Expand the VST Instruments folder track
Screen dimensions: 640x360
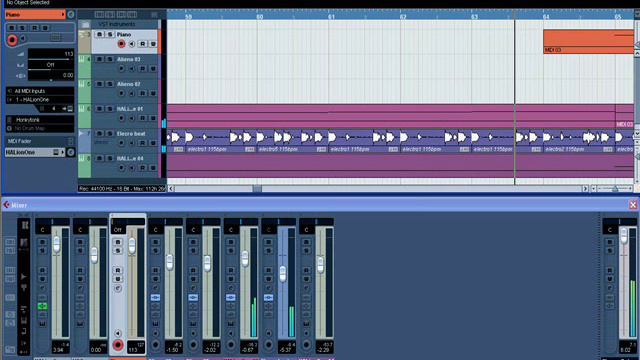pos(85,24)
